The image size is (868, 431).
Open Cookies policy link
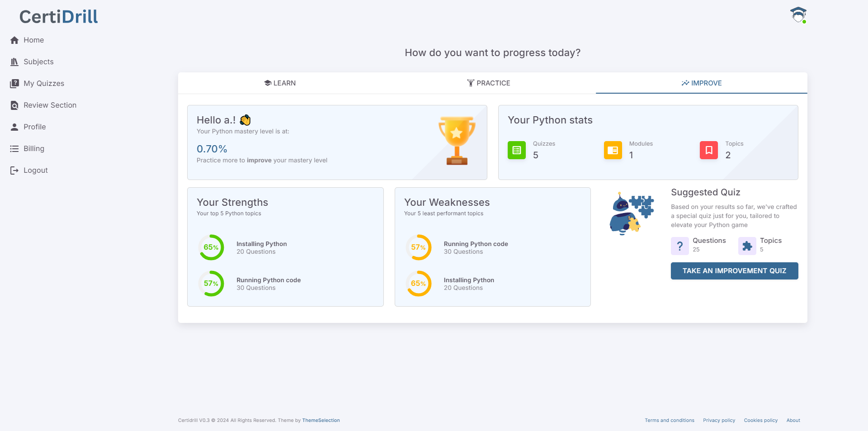click(x=761, y=421)
